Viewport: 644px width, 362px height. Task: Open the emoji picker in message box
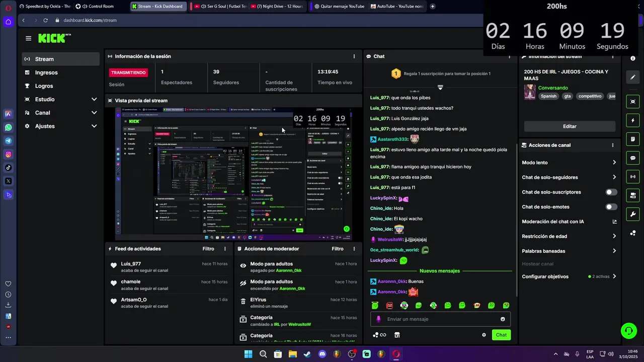(x=503, y=319)
